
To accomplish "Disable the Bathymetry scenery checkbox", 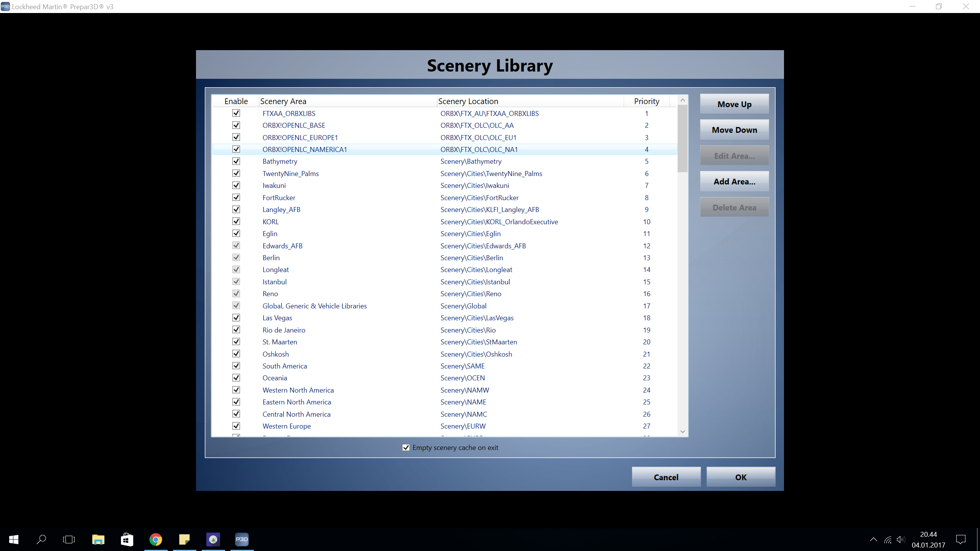I will click(x=236, y=161).
